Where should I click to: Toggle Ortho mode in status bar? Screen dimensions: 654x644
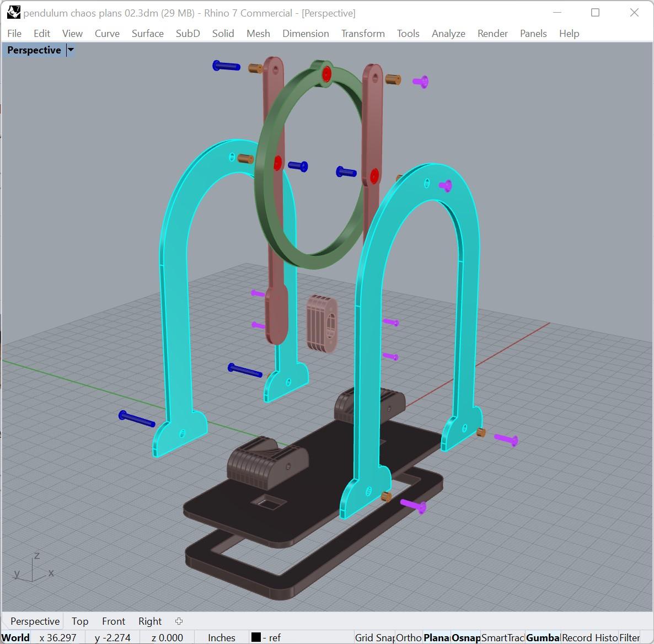(x=408, y=637)
